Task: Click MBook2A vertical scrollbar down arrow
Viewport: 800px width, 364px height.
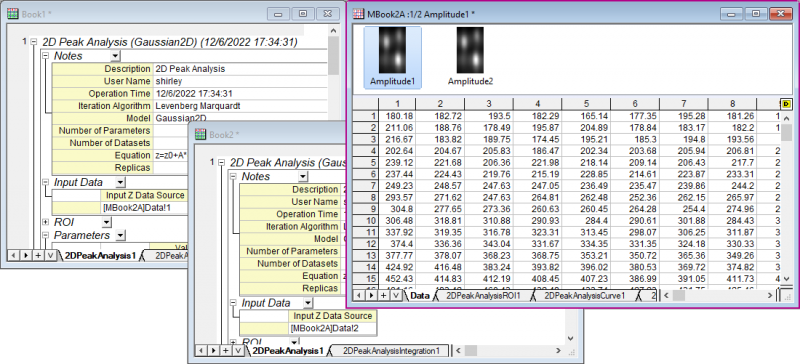Action: click(x=786, y=279)
